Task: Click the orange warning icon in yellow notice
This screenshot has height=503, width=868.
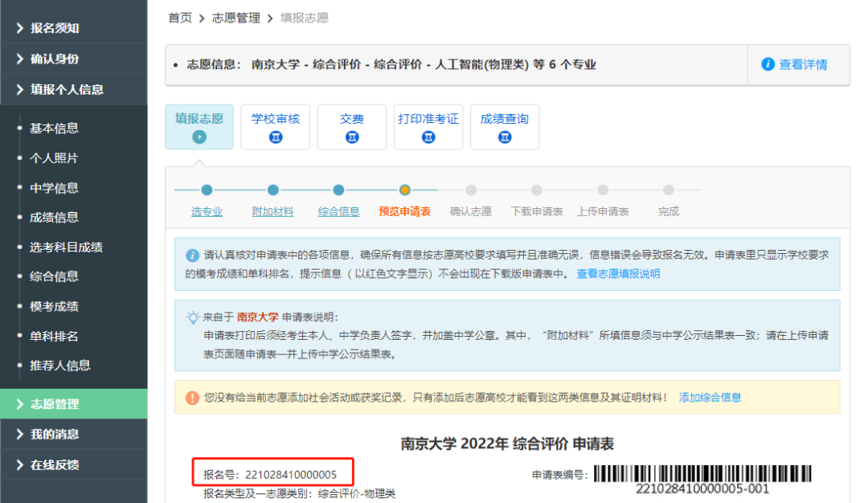Action: (x=192, y=398)
